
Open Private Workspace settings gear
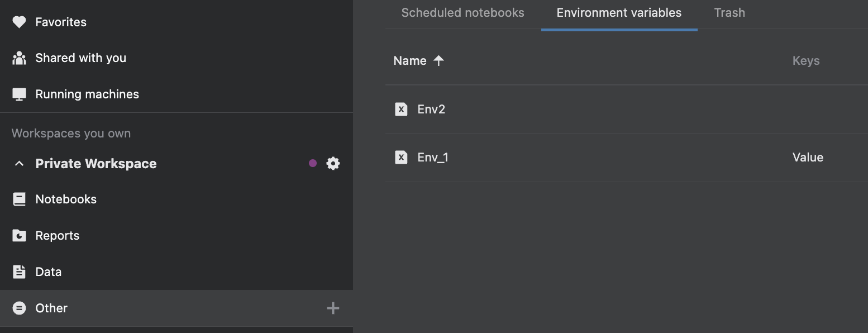pyautogui.click(x=333, y=163)
